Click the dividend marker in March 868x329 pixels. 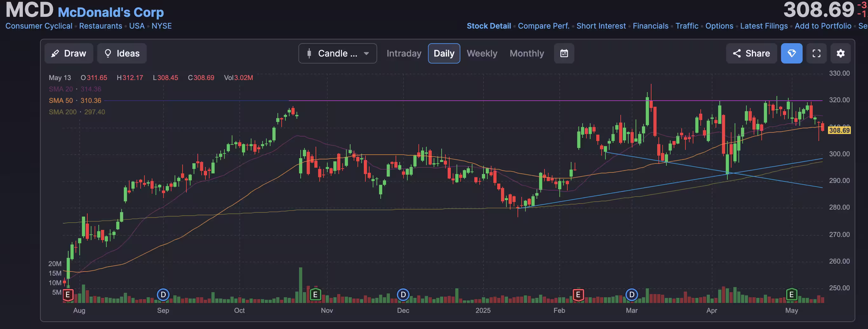point(632,295)
